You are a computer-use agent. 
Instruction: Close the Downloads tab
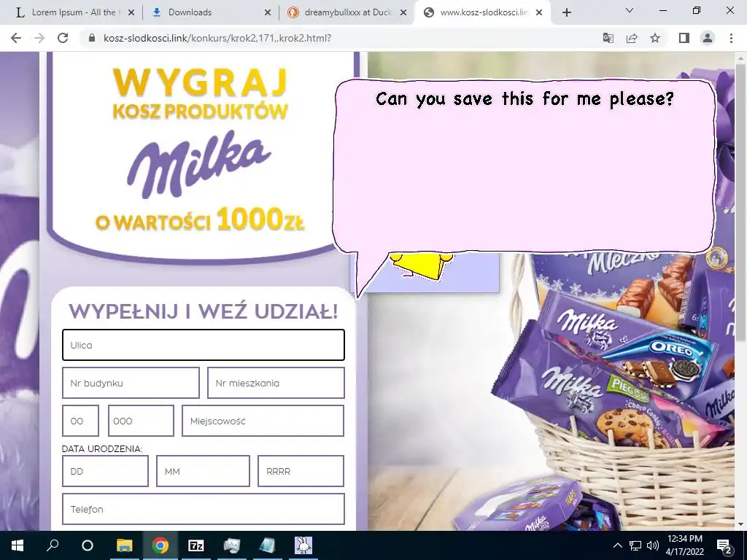click(268, 12)
